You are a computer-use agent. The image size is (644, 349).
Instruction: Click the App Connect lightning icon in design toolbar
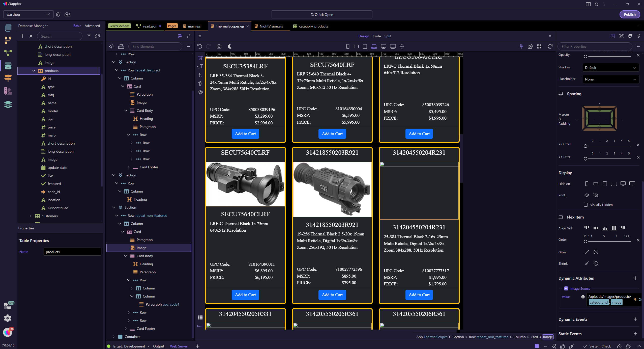[521, 46]
